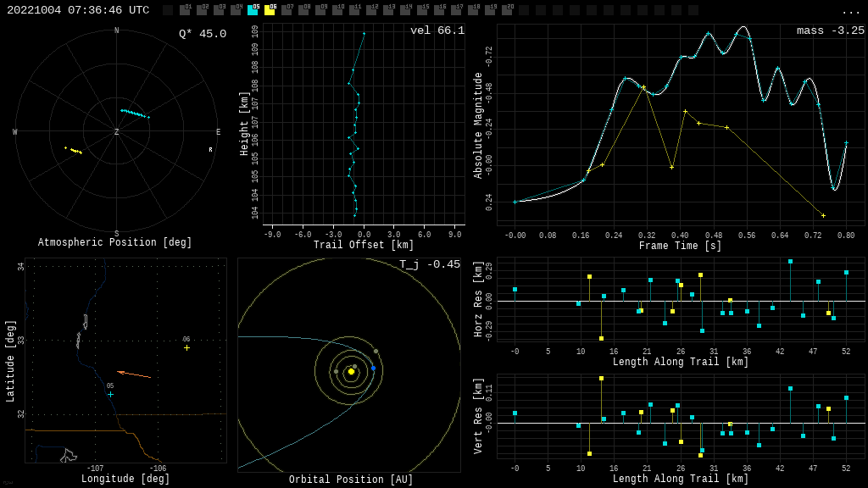
Task: Click the yellow meteor track in sky plot
Action: pyautogui.click(x=75, y=151)
